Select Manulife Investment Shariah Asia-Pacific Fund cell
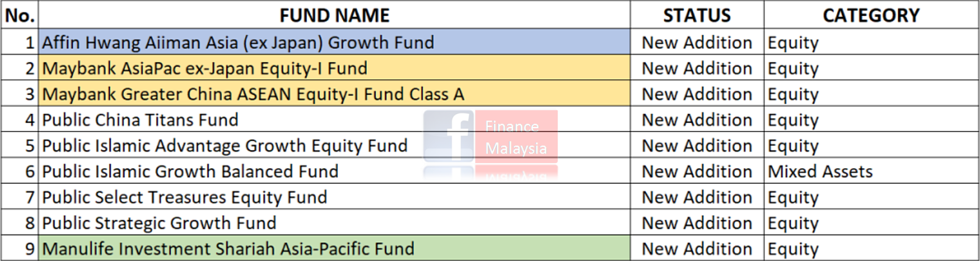This screenshot has height=261, width=980. tap(228, 249)
